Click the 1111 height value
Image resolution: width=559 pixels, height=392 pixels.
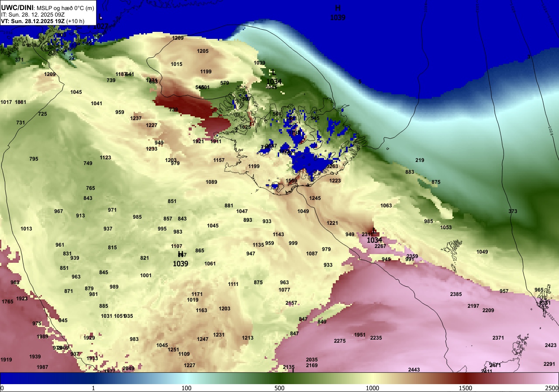coord(233,284)
